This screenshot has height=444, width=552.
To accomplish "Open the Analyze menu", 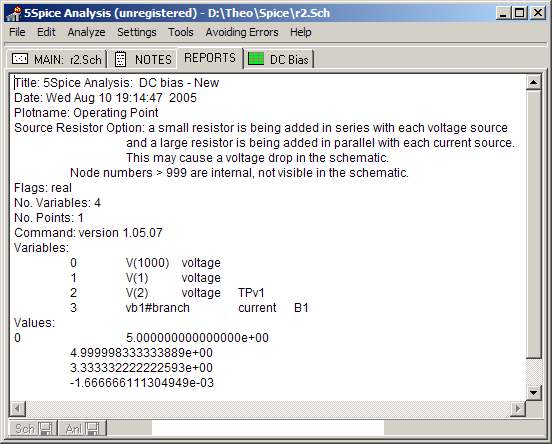I will [87, 32].
